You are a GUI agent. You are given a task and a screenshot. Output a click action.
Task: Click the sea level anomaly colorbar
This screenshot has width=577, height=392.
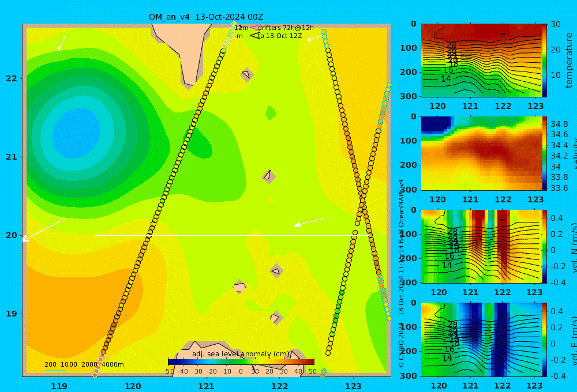241,361
